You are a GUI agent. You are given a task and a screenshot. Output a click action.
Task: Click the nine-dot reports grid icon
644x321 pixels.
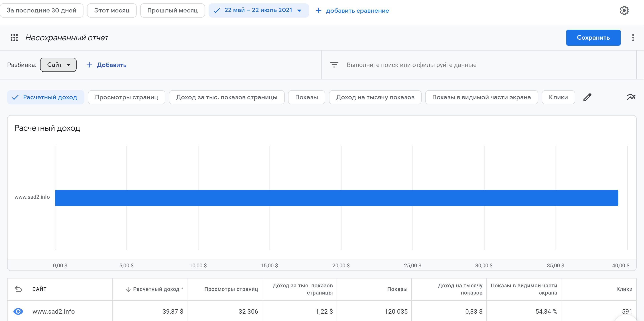(x=14, y=38)
